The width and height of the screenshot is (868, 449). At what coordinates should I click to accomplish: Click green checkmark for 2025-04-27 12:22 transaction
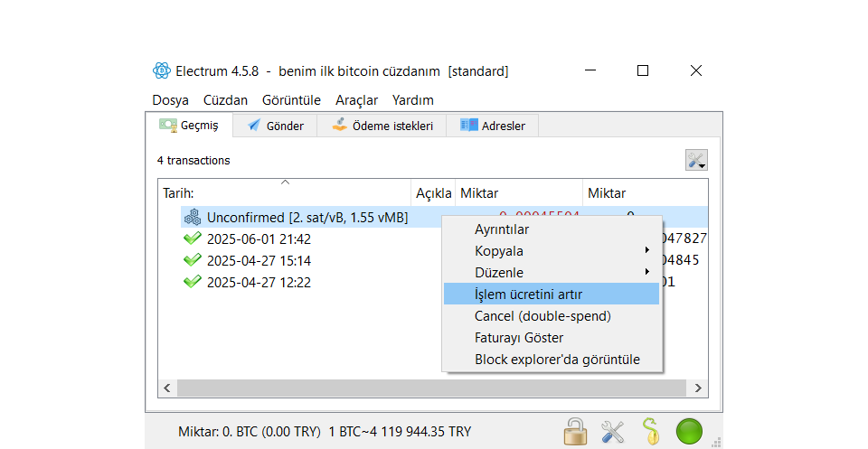click(x=192, y=282)
